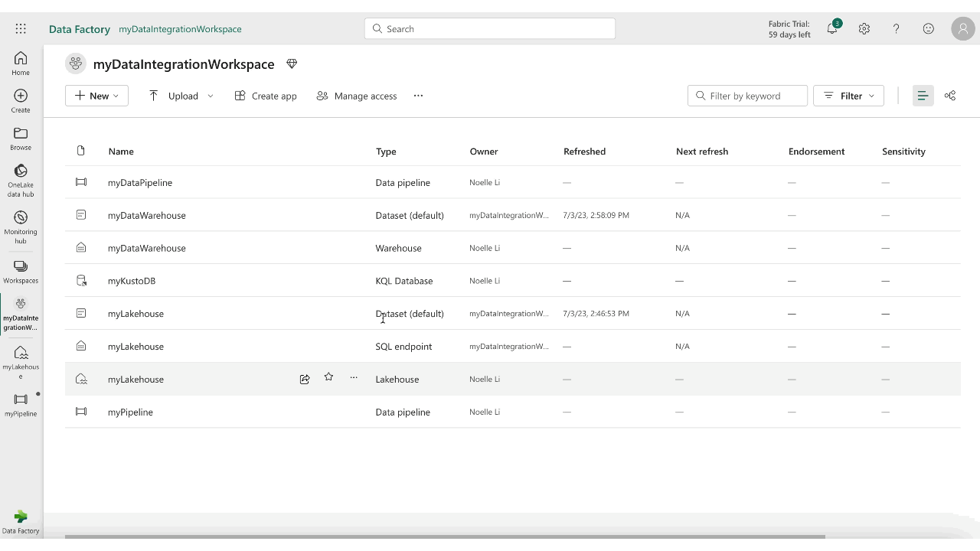This screenshot has height=551, width=980.
Task: Share the highlighted myLakehouse Lakehouse row
Action: coord(305,379)
